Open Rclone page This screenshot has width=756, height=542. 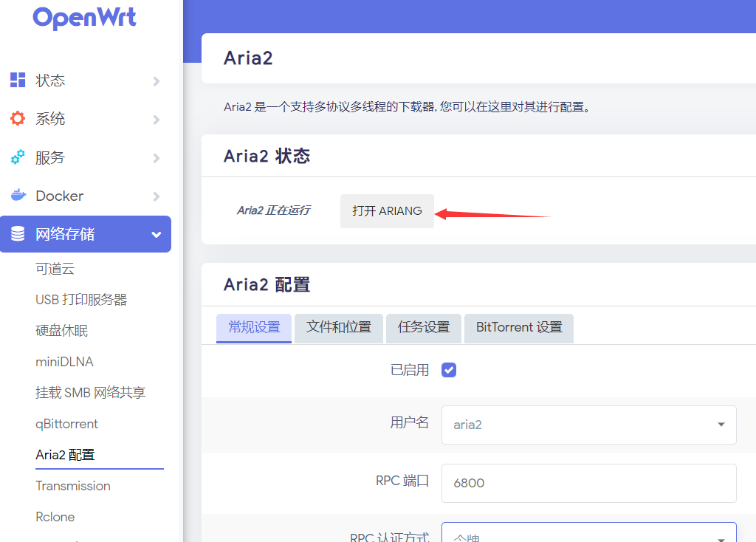tap(55, 517)
